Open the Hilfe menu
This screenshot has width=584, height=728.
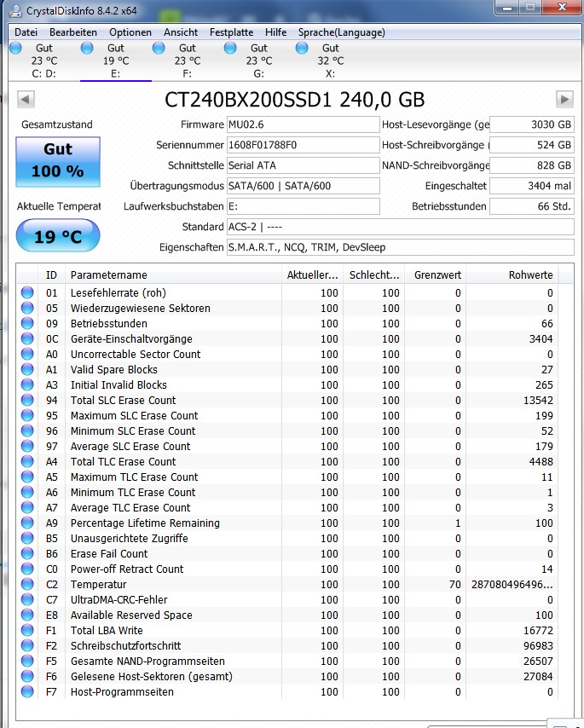pos(275,32)
